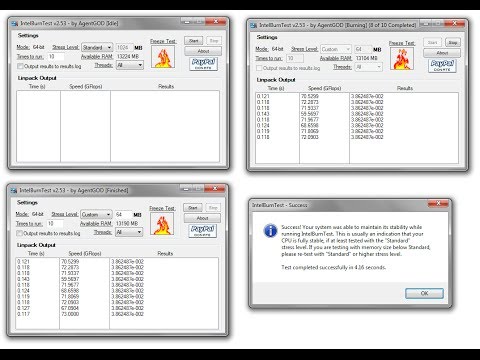Select time value 0.117 in Finished window
Image resolution: width=480 pixels, height=360 pixels.
[23, 314]
